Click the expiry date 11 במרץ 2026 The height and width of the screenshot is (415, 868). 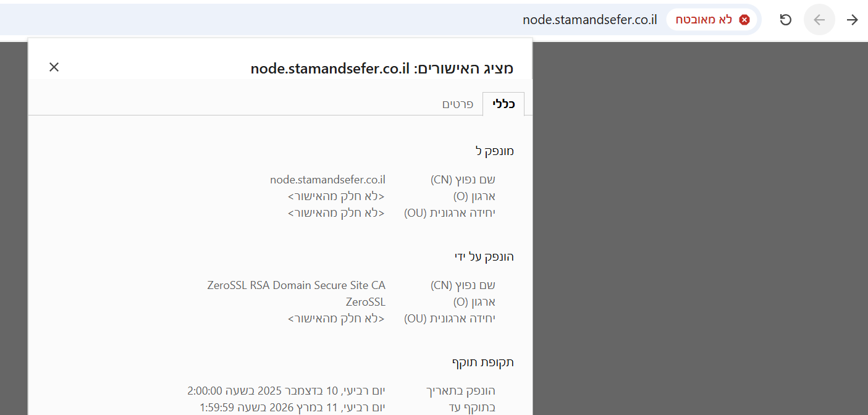(x=292, y=408)
